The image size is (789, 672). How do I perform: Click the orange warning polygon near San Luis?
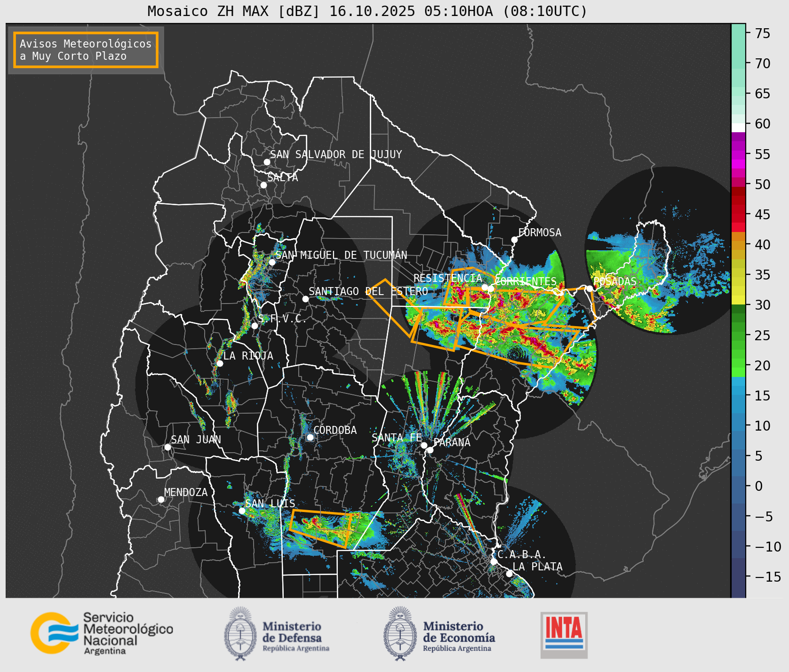pyautogui.click(x=320, y=528)
